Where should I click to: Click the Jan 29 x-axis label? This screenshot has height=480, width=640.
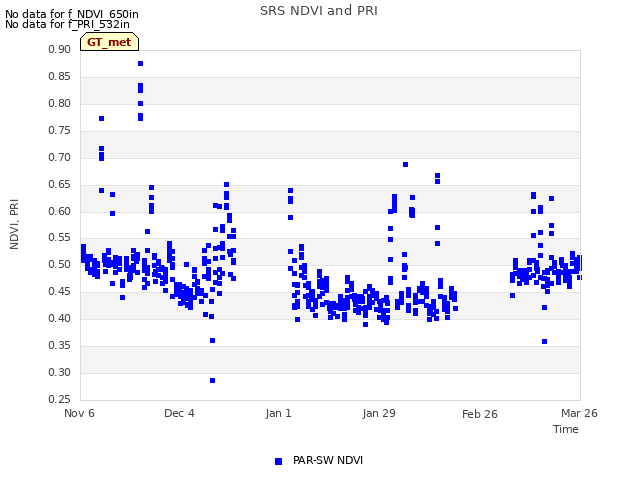[x=379, y=413]
